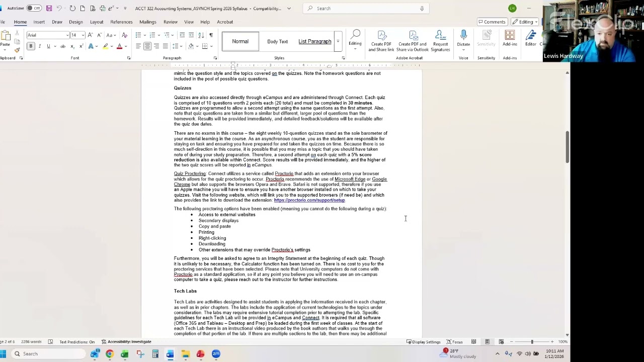The width and height of the screenshot is (644, 362).
Task: Open the Review ribbon tab
Action: [170, 22]
